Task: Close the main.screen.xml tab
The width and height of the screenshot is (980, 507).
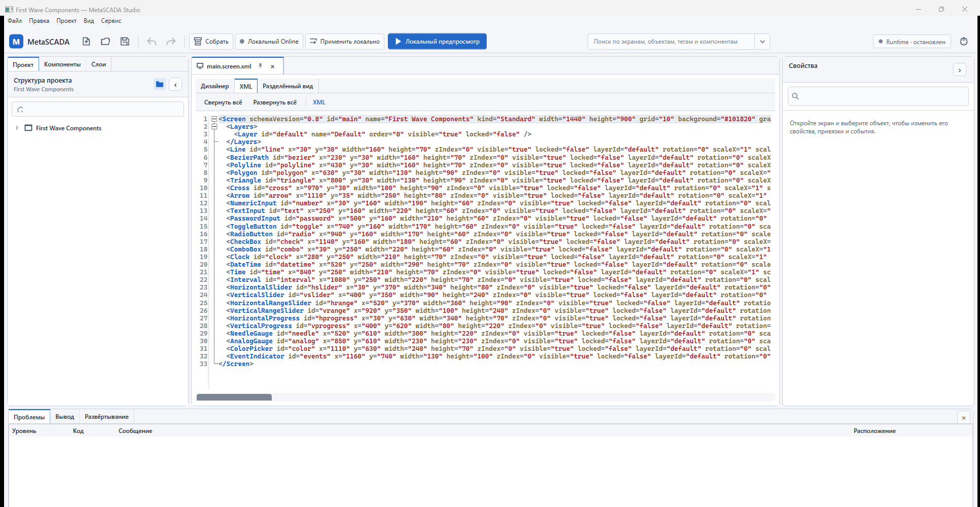Action: pos(272,66)
